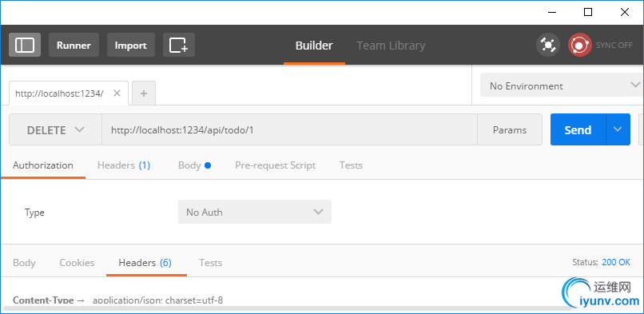Click the SYNC OFF label

click(614, 46)
